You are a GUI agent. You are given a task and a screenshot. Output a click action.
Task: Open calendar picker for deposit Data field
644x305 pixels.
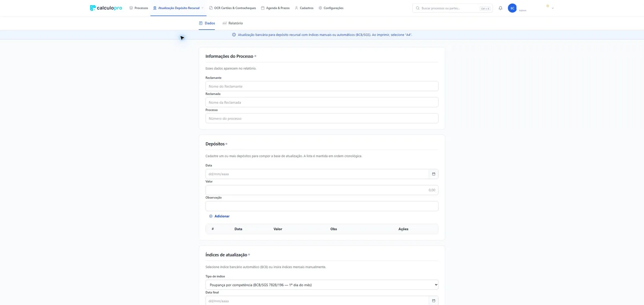(x=433, y=174)
